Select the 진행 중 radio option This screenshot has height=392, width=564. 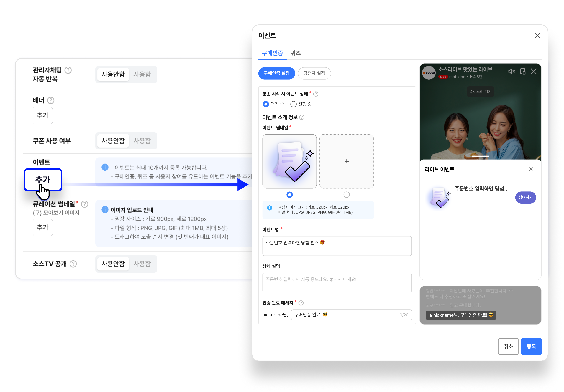click(293, 104)
